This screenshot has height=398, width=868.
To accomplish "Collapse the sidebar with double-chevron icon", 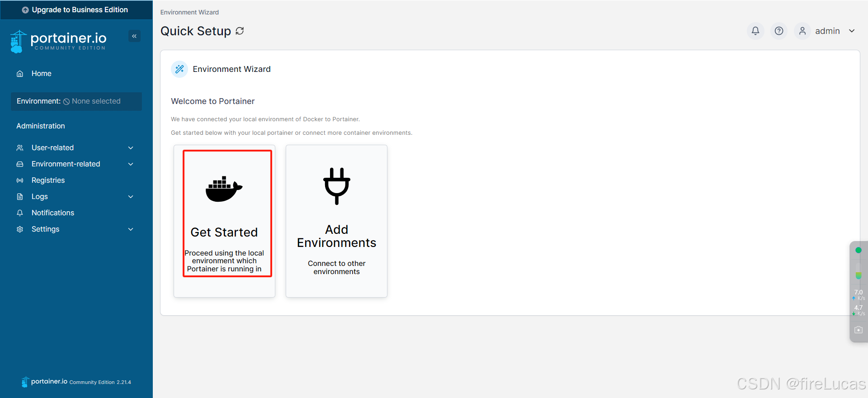I will [x=134, y=36].
